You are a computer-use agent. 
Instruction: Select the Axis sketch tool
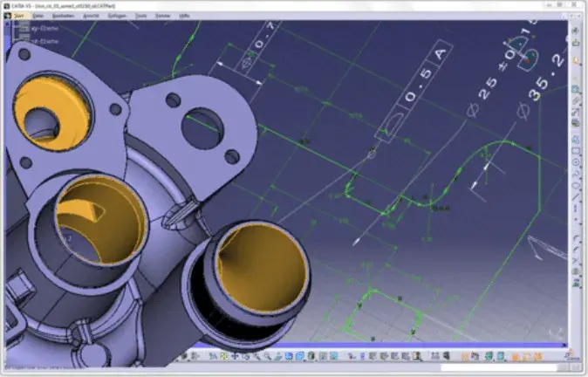point(576,209)
